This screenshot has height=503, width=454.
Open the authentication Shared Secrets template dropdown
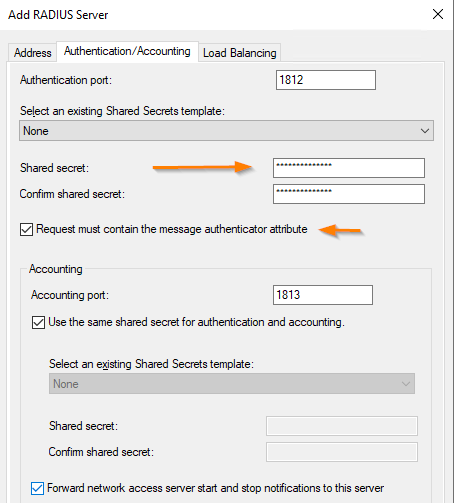(226, 131)
